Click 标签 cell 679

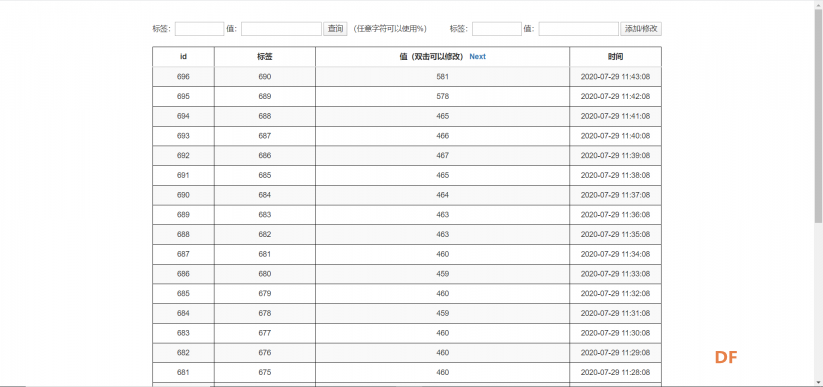pos(265,294)
